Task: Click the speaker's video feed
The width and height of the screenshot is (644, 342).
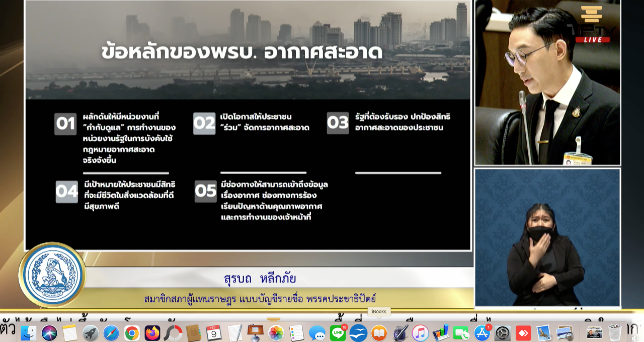Action: coord(547,83)
